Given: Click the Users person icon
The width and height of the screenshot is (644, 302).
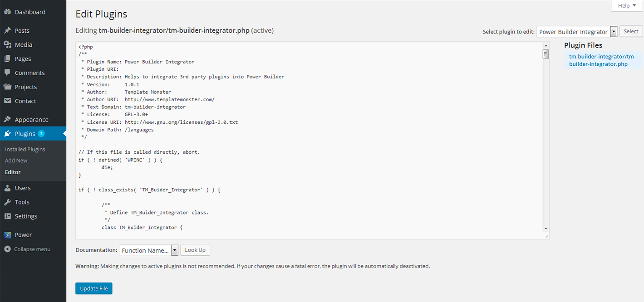Looking at the screenshot, I should 7,188.
